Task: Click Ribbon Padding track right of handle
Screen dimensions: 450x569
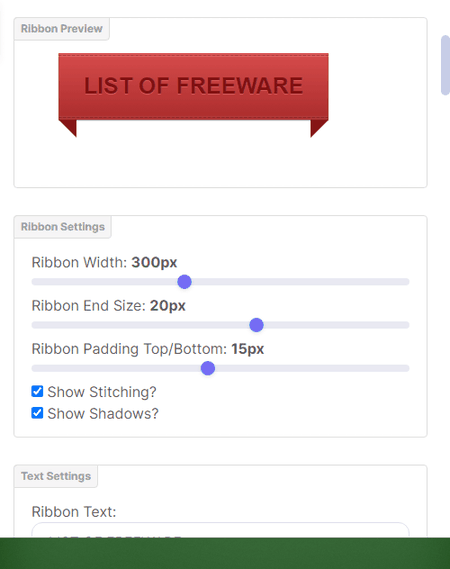Action: coord(312,368)
